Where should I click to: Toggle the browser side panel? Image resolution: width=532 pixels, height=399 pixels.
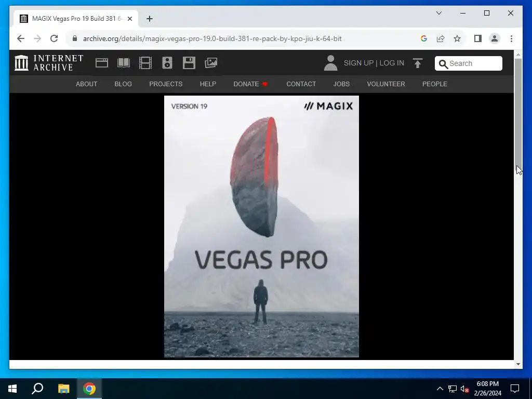478,38
